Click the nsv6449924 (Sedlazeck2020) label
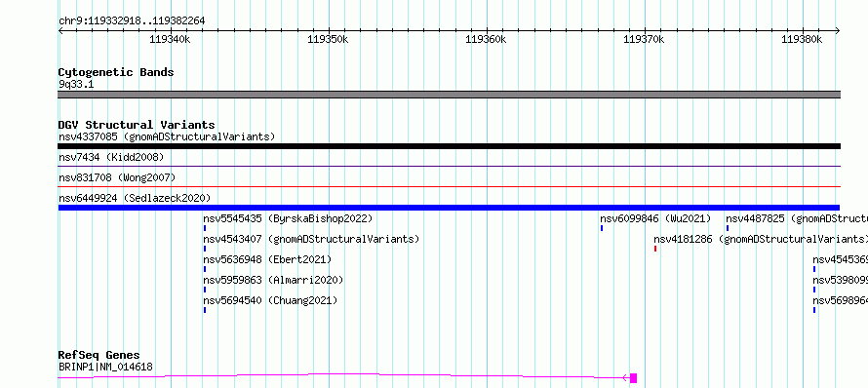 coord(135,198)
